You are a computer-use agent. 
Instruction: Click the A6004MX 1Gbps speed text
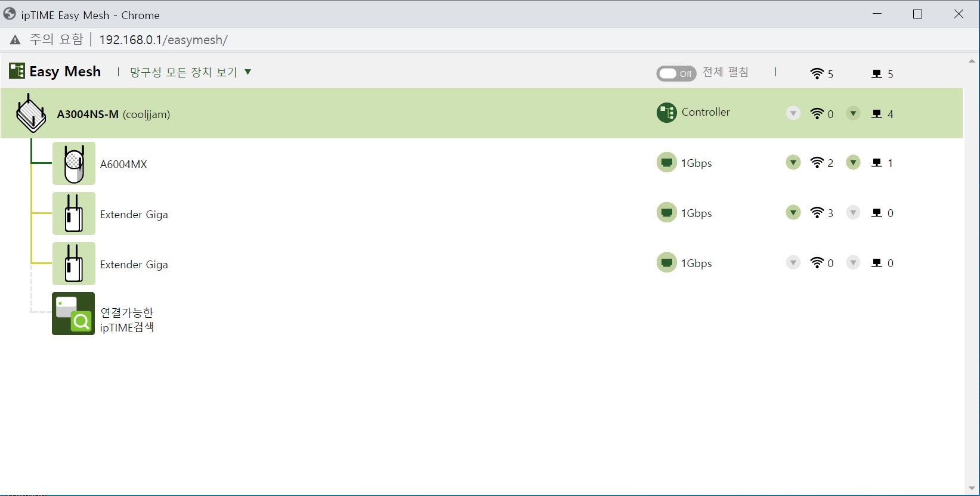(697, 163)
